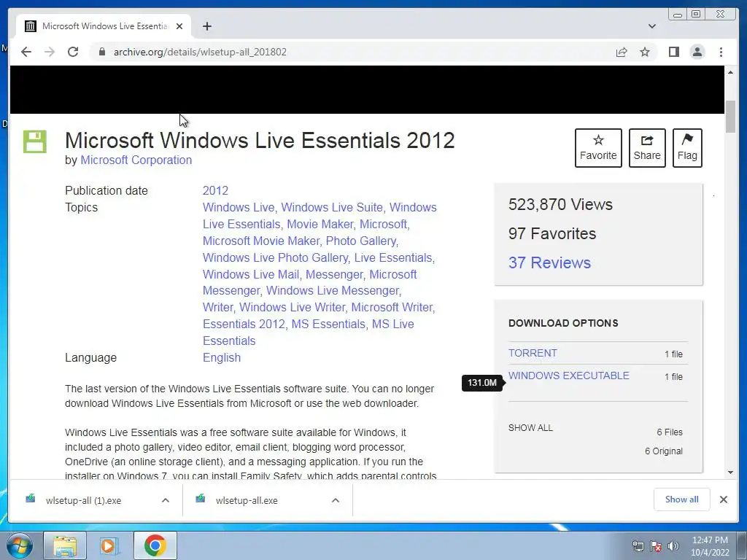Click the 97 Favorites text
The image size is (747, 560).
click(551, 234)
